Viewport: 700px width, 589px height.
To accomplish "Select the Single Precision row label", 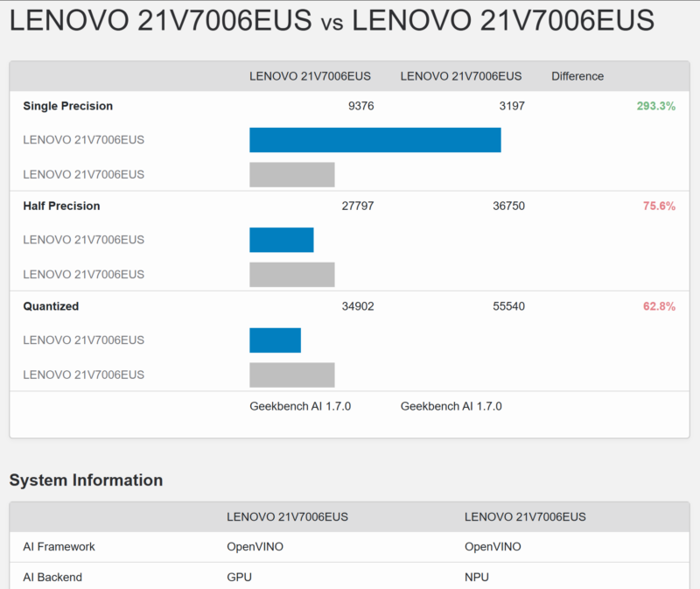I will [68, 106].
